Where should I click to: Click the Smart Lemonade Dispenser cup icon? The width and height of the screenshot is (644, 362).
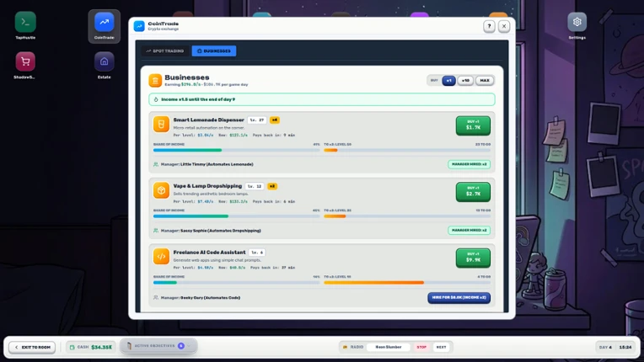[x=161, y=125]
